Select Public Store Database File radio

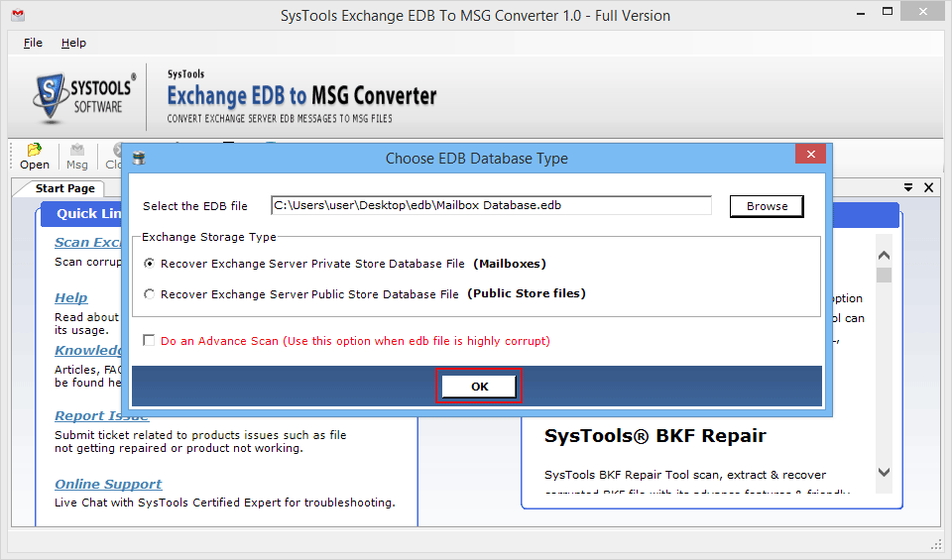pyautogui.click(x=149, y=293)
